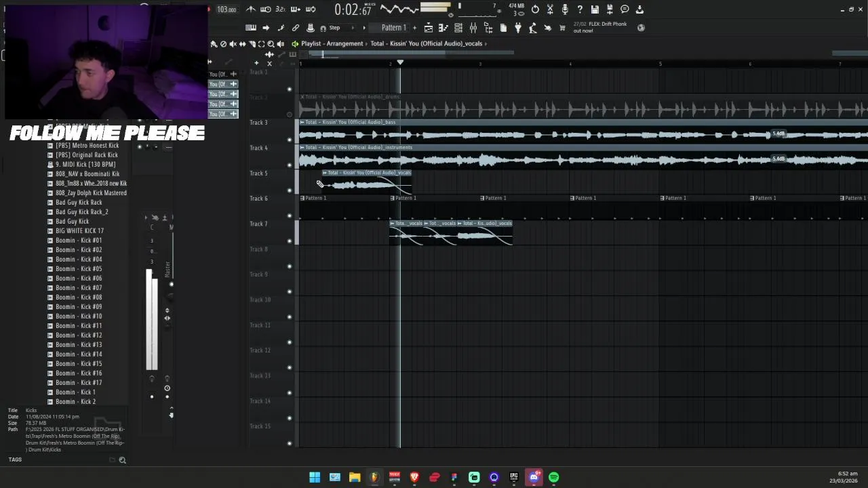This screenshot has width=868, height=488.
Task: Click bar 5 on the timeline ruler
Action: coord(660,64)
